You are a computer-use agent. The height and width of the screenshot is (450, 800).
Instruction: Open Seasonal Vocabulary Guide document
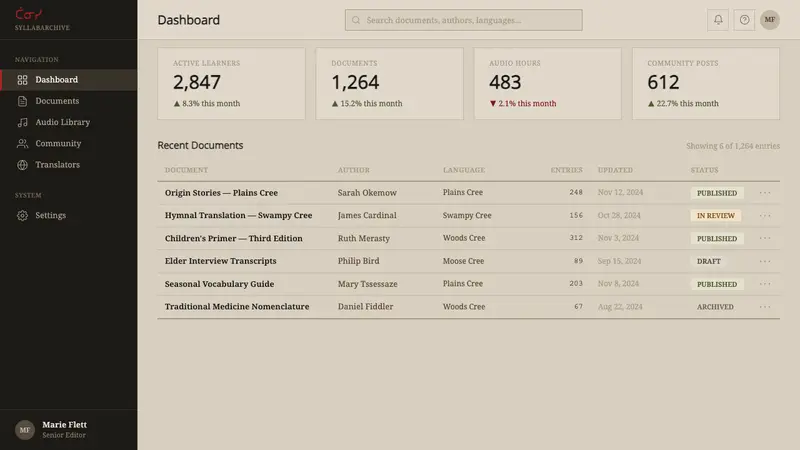(x=219, y=284)
